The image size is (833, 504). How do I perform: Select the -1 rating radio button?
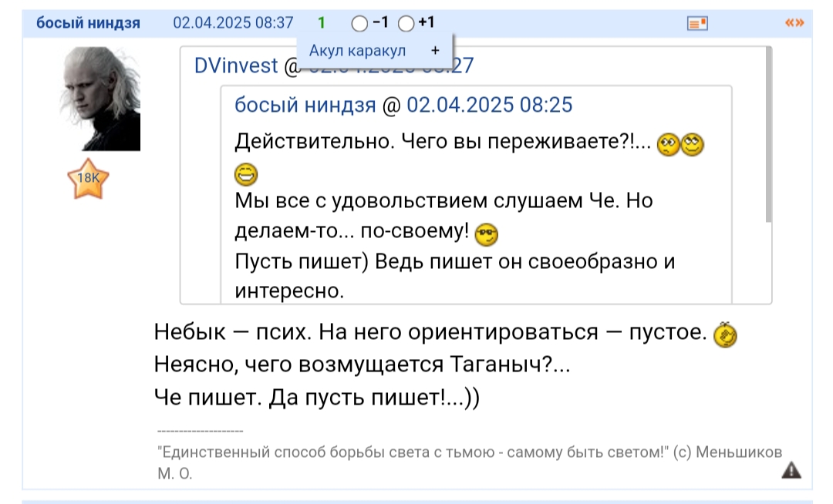[359, 24]
